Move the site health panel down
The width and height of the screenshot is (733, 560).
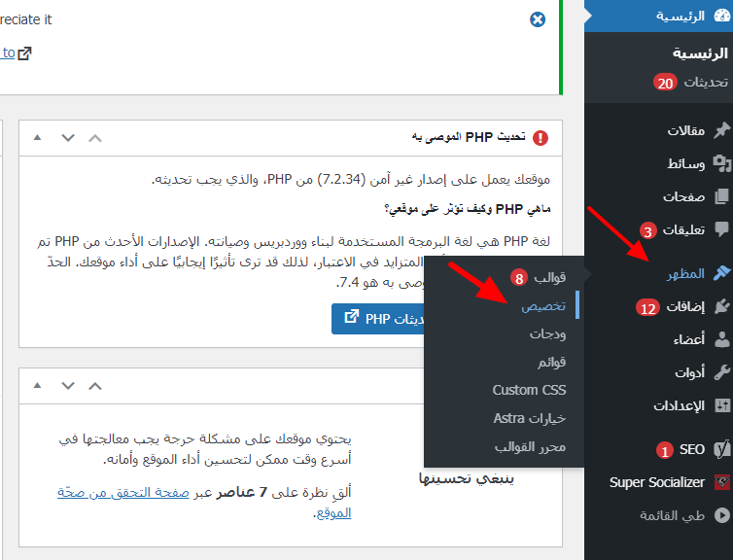tap(68, 386)
